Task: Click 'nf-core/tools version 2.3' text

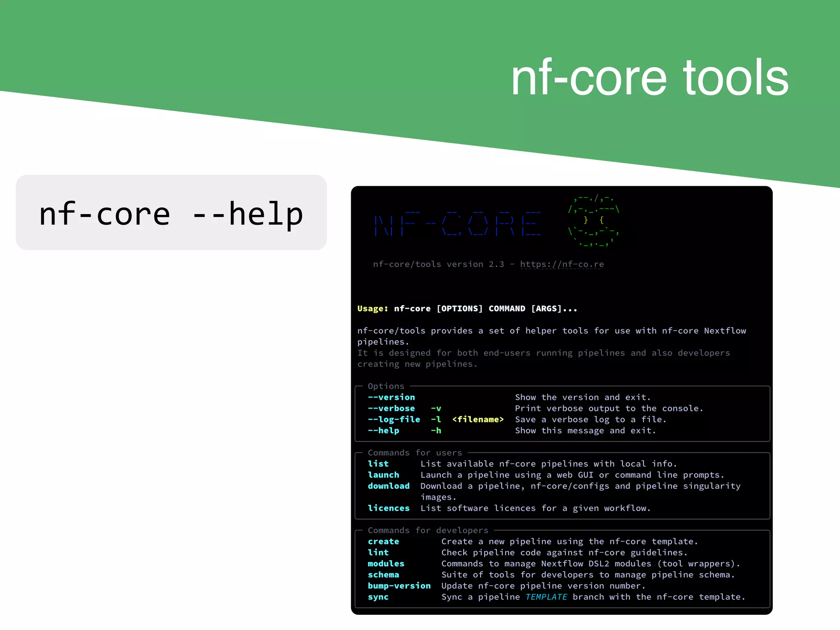Action: (438, 264)
